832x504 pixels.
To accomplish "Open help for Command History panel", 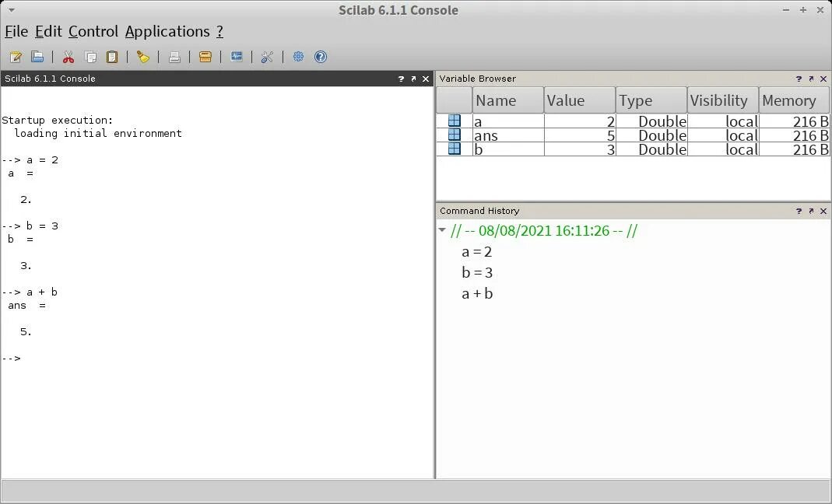I will tap(799, 211).
